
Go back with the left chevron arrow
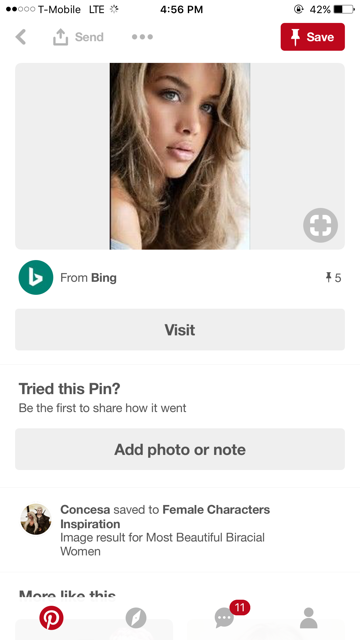[x=20, y=37]
